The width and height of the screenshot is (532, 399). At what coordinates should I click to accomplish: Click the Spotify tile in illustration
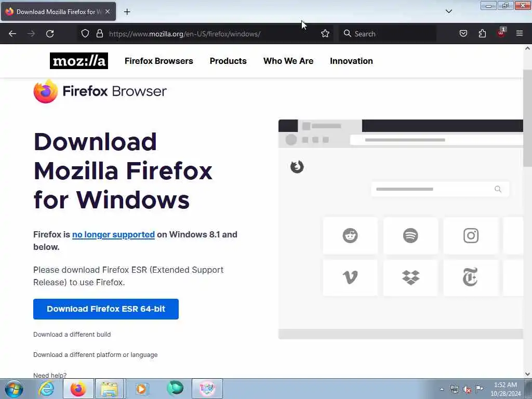(x=410, y=235)
